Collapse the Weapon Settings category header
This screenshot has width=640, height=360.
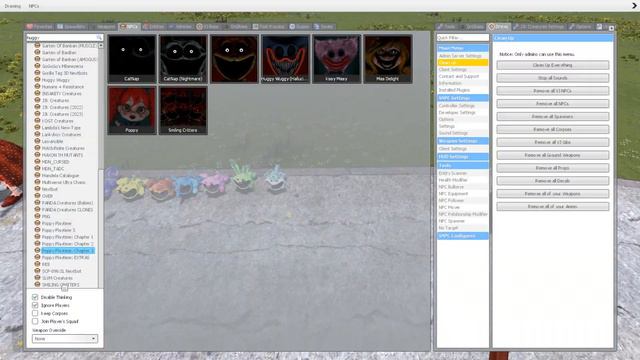(x=462, y=141)
